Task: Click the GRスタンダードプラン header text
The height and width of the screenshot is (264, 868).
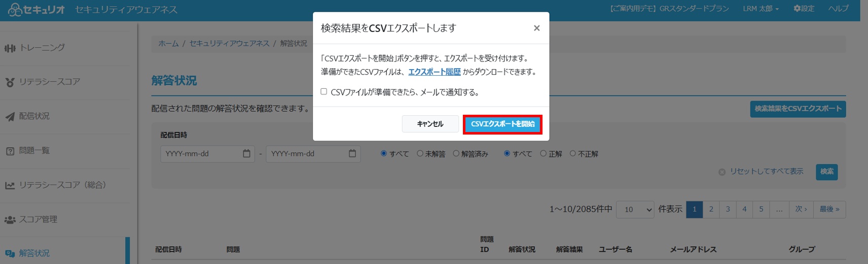Action: click(694, 9)
